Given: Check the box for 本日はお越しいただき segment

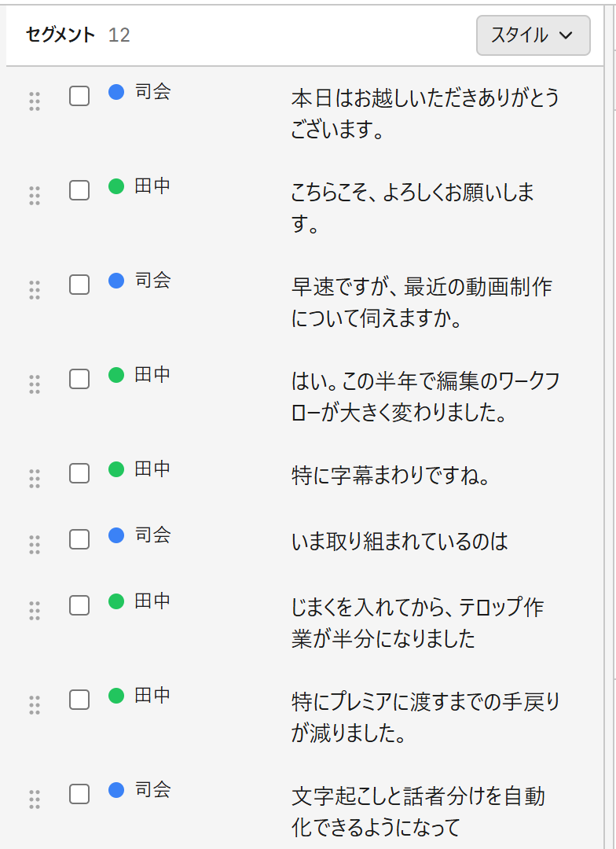Looking at the screenshot, I should click(x=79, y=97).
